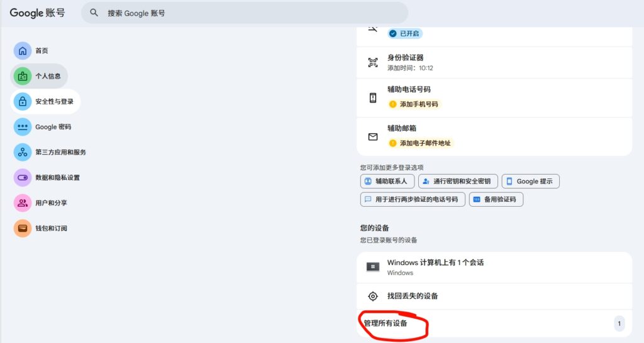The width and height of the screenshot is (644, 343).
Task: Click the lock icon beside 安全性与登录
Action: pos(23,101)
